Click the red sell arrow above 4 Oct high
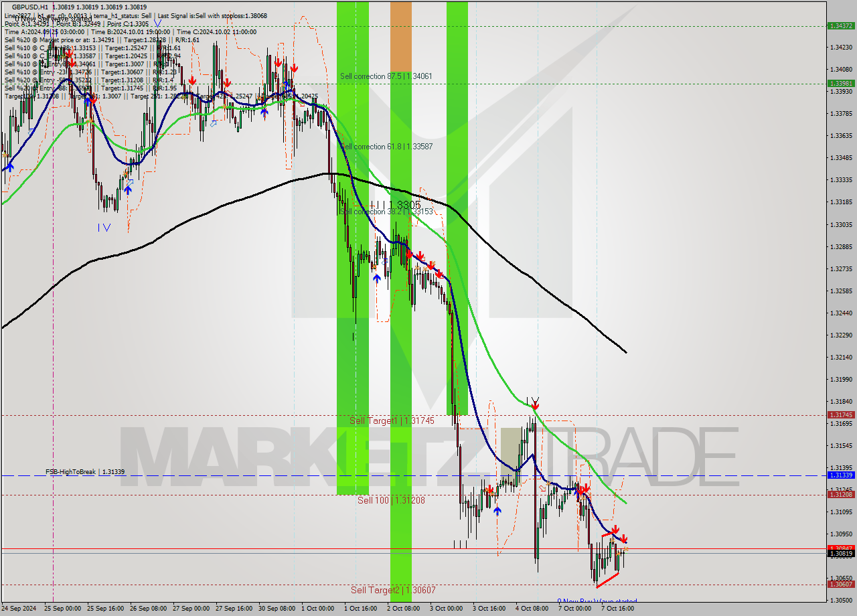This screenshot has height=616, width=857. 535,404
